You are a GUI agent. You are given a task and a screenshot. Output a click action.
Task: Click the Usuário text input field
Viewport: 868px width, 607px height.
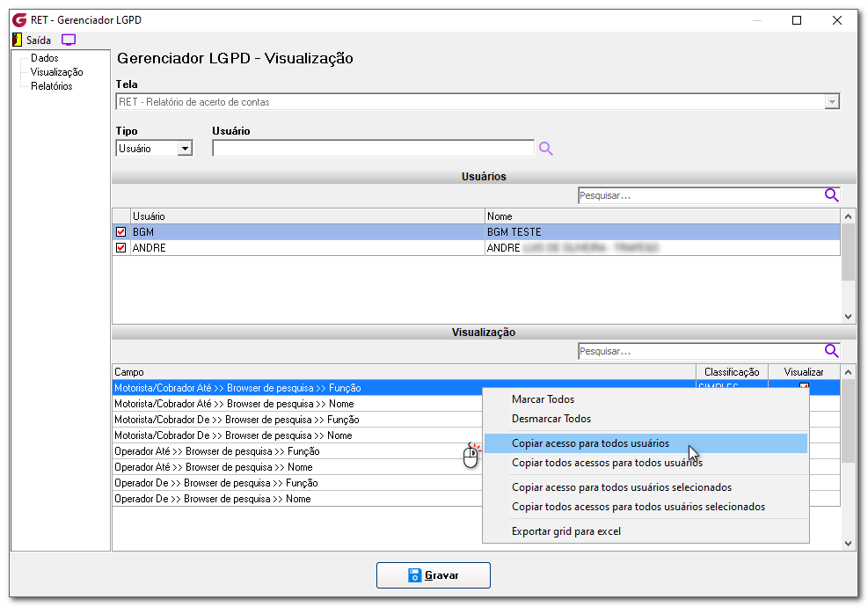pos(374,149)
